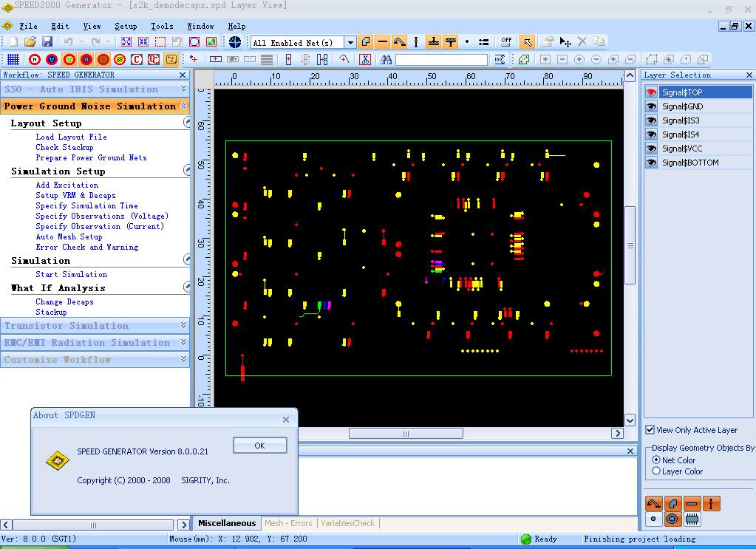Click the binoculars find icon
Viewport: 756px width, 549px height.
pos(386,59)
